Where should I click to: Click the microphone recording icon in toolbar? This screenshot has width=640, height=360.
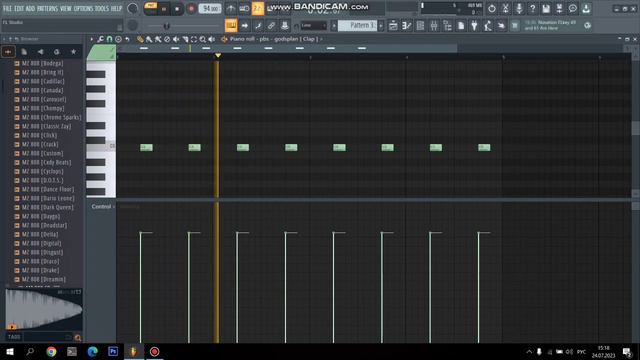[519, 9]
